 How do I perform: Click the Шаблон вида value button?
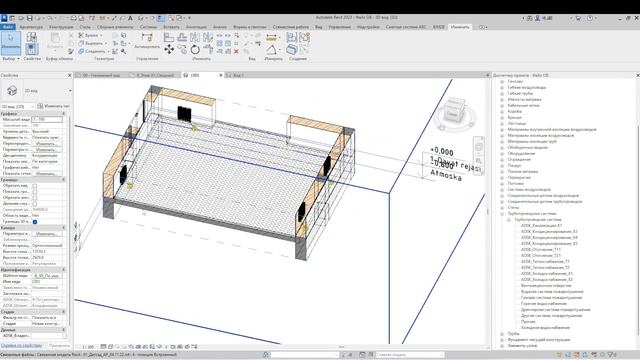coord(47,276)
